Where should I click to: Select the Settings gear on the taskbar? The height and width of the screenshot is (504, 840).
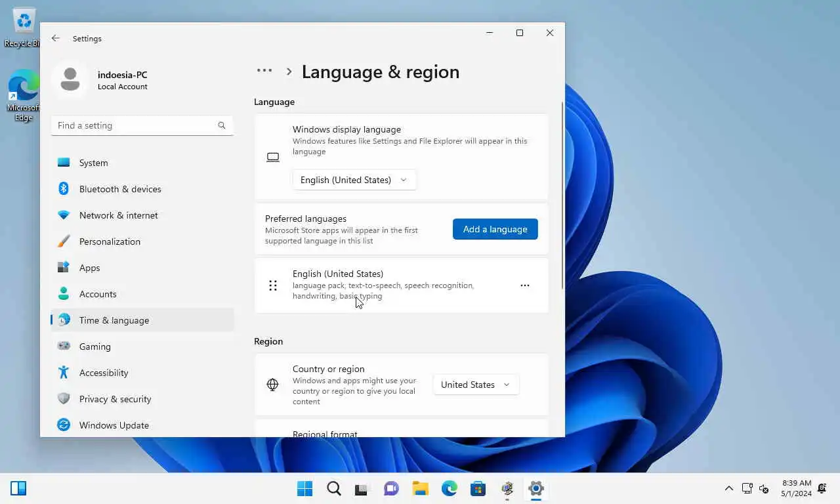[536, 488]
